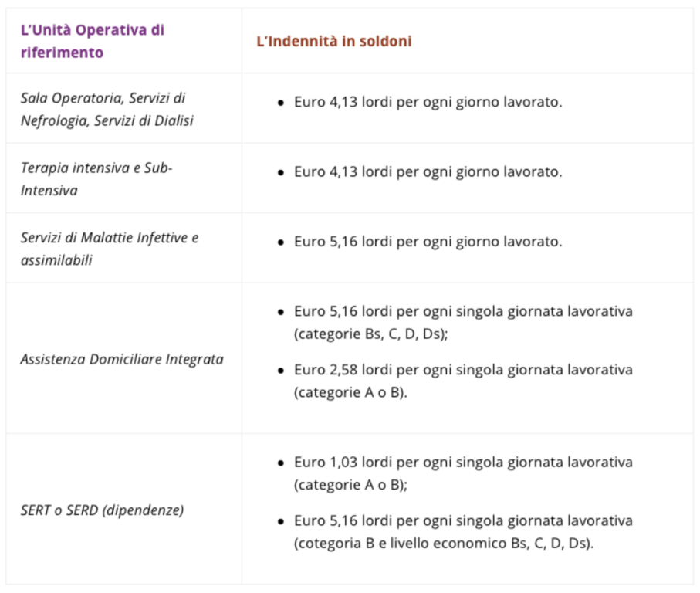Click 'Euro 5,16 lordi' in Assistenza Domiciliare row
Image resolution: width=700 pixels, height=593 pixels.
[343, 311]
